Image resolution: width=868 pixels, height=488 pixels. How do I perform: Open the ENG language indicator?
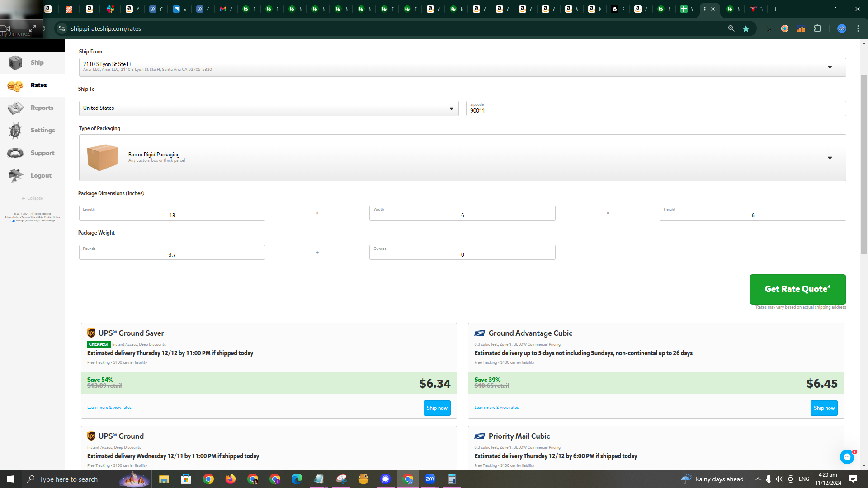point(804,479)
